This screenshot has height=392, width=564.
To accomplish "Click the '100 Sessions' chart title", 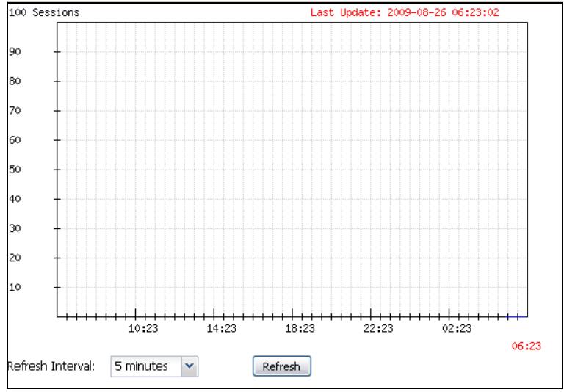I will pos(43,12).
